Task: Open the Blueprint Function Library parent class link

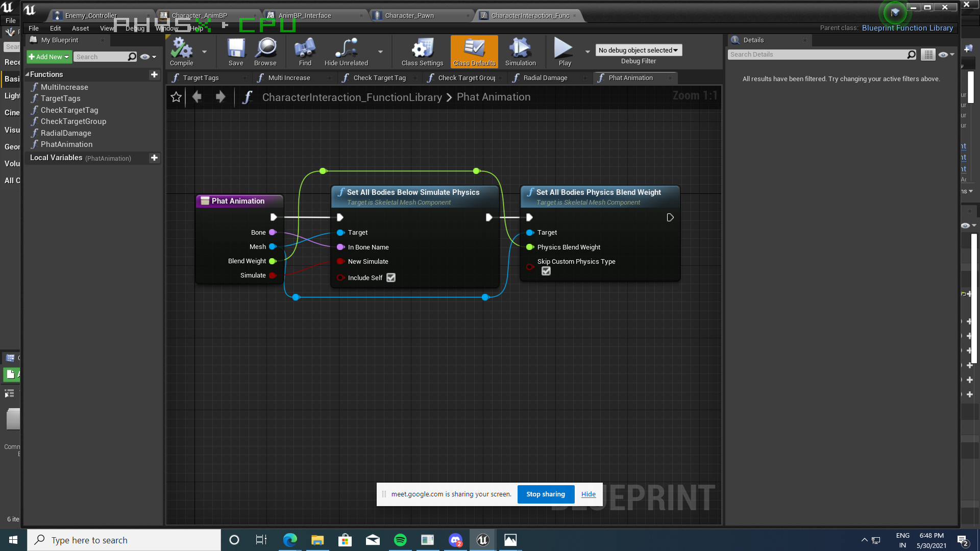Action: (x=907, y=28)
